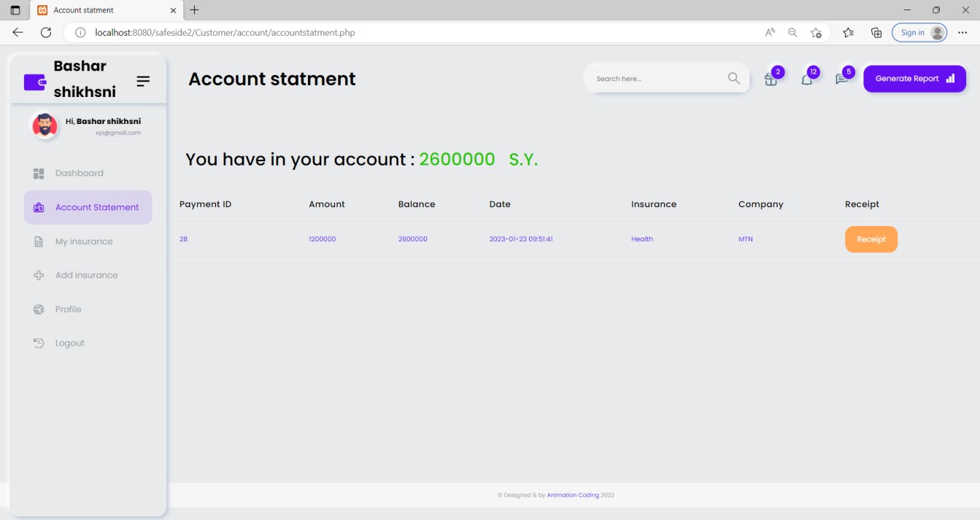
Task: Click the search magnifier icon
Action: [x=733, y=79]
